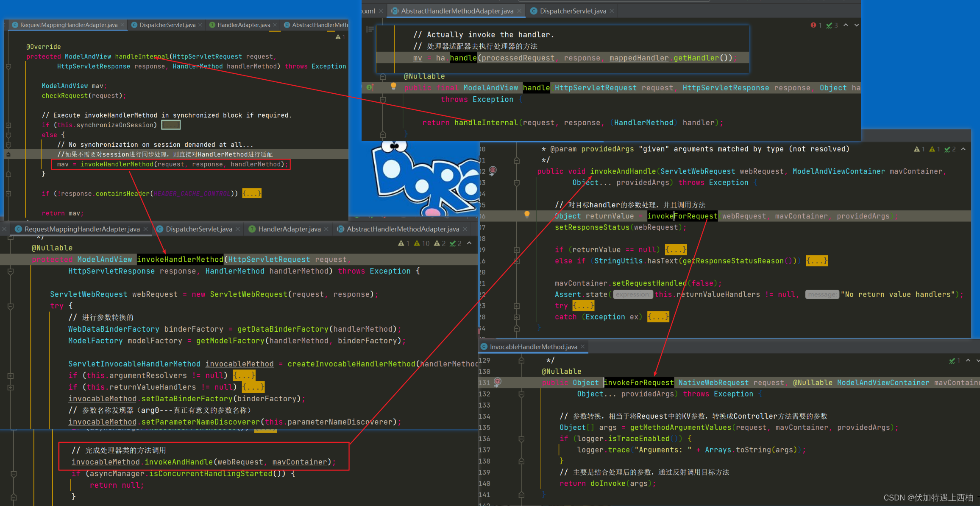
Task: Click line number 140 in gutter
Action: [484, 484]
